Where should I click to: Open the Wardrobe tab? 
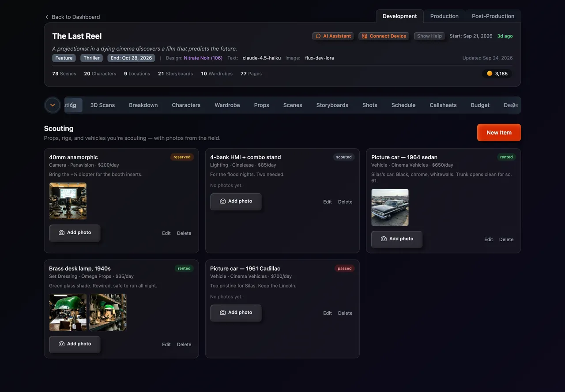tap(227, 105)
